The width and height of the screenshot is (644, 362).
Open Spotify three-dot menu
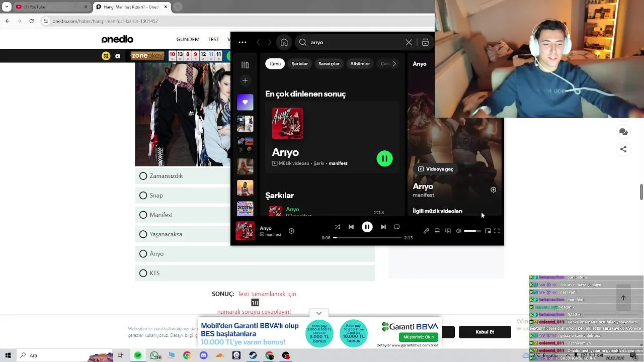[243, 43]
